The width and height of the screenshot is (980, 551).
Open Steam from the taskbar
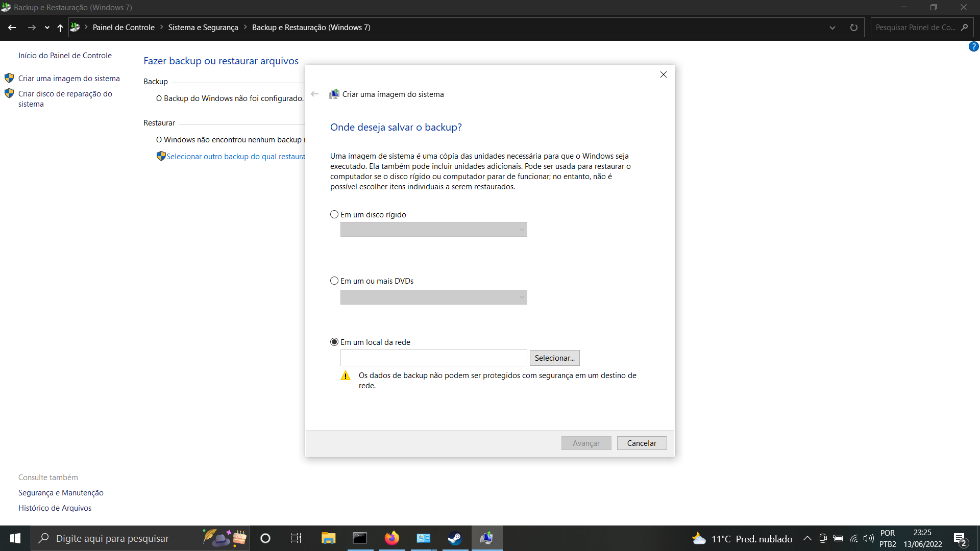coord(455,538)
